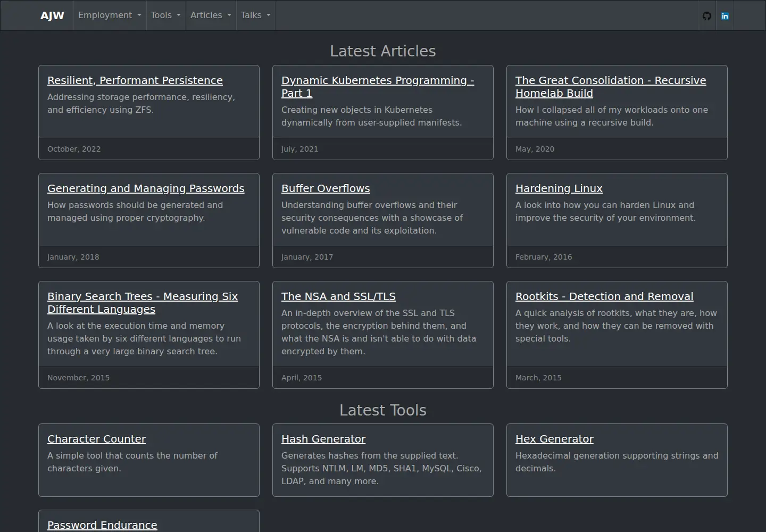Expand the Talks dropdown menu
This screenshot has height=532, width=766.
255,15
